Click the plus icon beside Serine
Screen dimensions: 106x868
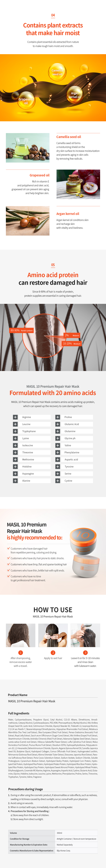tap(58, 474)
